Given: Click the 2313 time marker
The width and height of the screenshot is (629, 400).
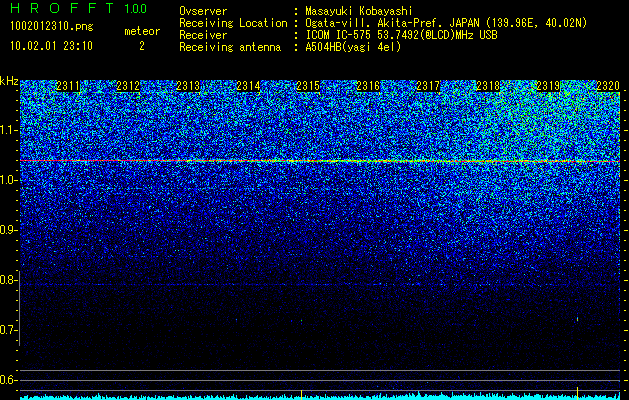Looking at the screenshot, I should click(188, 86).
